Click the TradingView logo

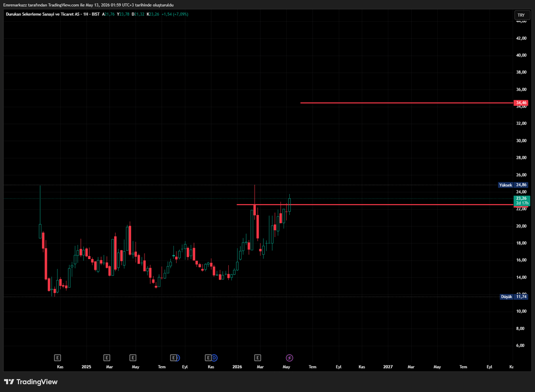point(31,382)
